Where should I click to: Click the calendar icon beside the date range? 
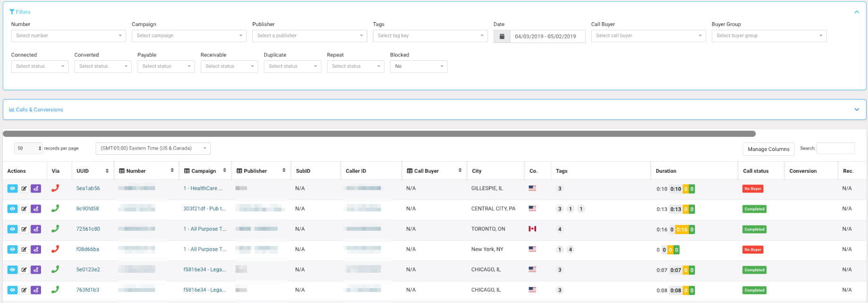[x=502, y=36]
